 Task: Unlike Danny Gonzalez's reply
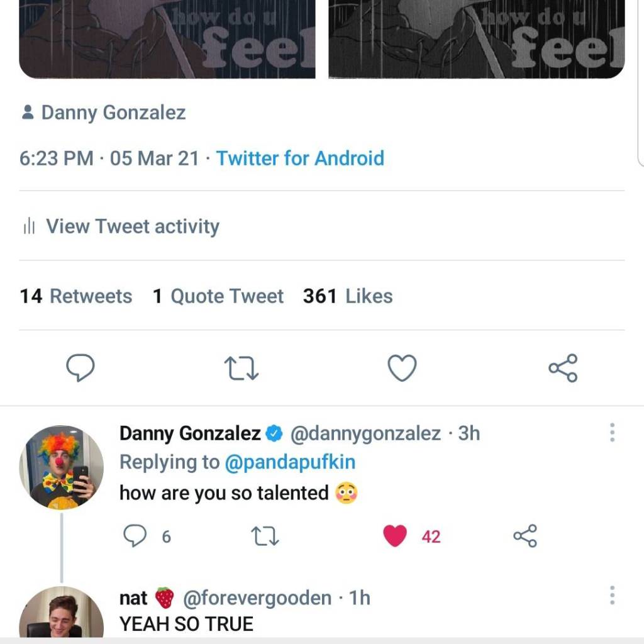click(x=396, y=536)
